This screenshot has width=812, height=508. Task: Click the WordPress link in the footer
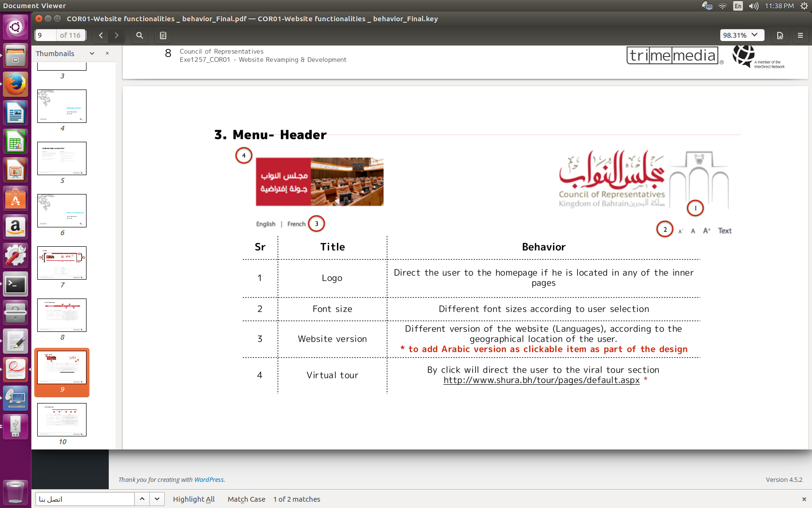click(x=209, y=479)
